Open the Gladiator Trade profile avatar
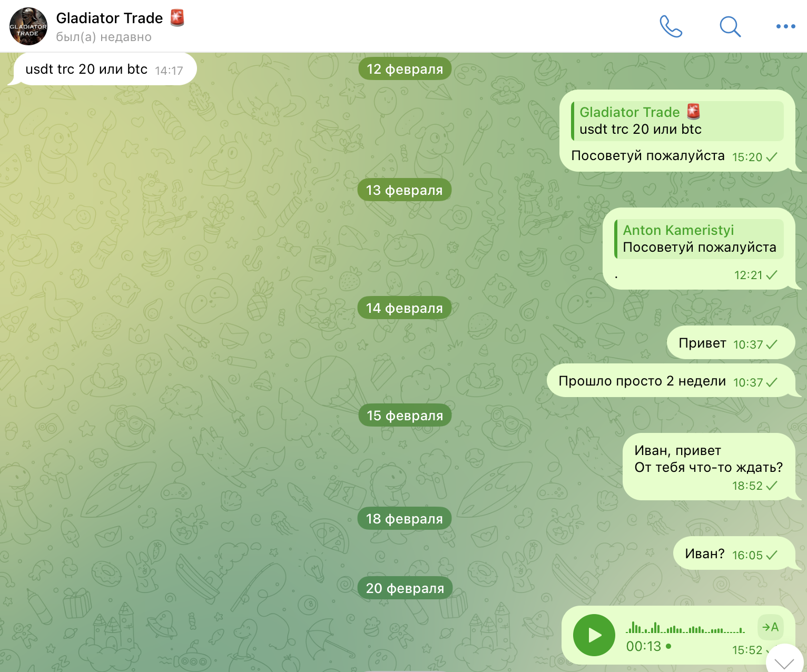This screenshot has height=672, width=807. (28, 26)
